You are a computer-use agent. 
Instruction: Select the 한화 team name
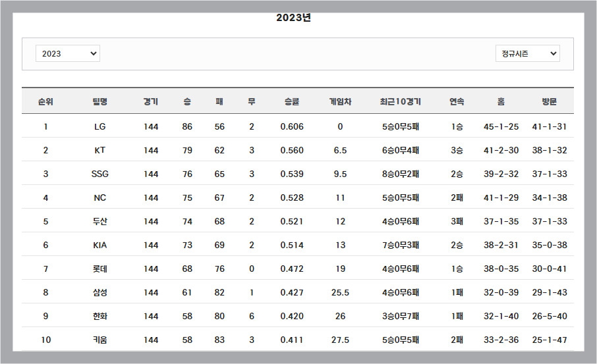coord(99,316)
